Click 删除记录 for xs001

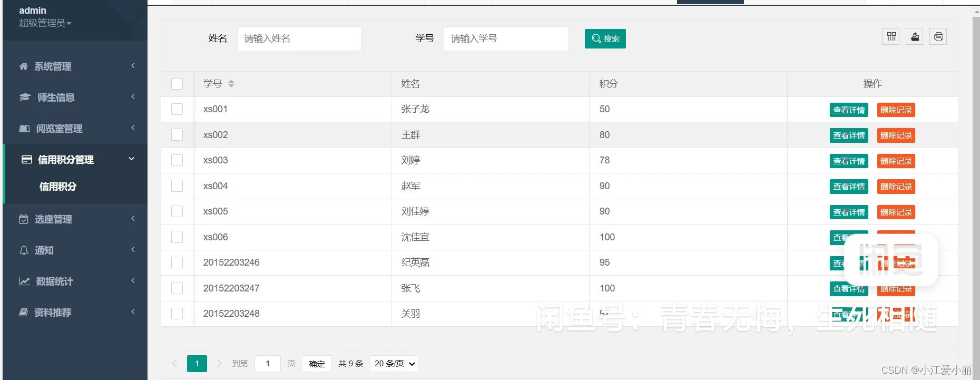pos(896,110)
